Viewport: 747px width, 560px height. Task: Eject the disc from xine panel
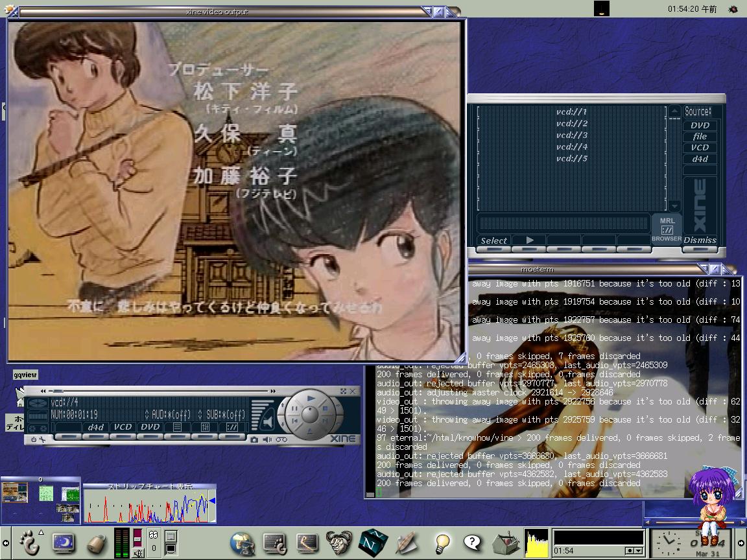(x=310, y=432)
